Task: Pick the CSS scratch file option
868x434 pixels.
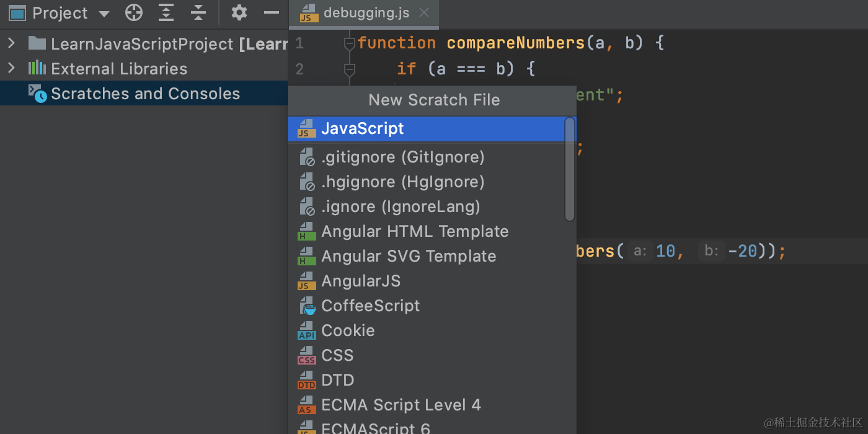Action: click(337, 355)
